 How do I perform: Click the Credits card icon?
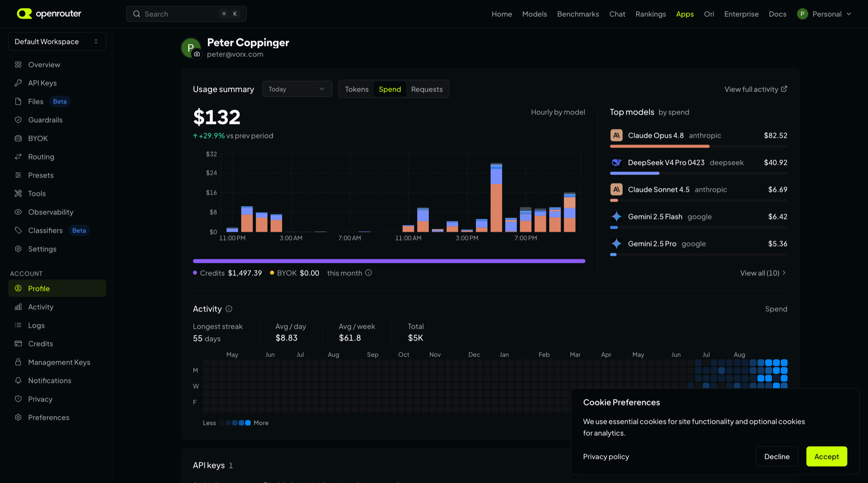tap(18, 343)
